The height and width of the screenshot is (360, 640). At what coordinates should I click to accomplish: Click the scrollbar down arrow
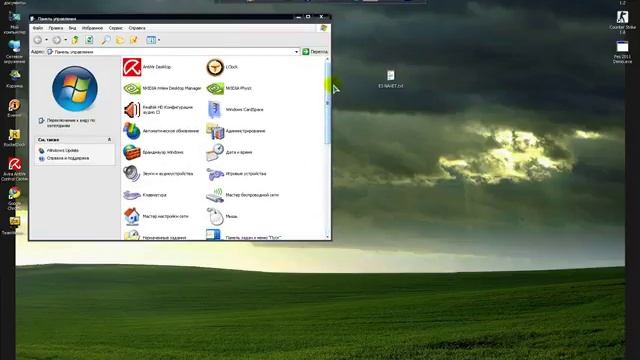(x=327, y=237)
